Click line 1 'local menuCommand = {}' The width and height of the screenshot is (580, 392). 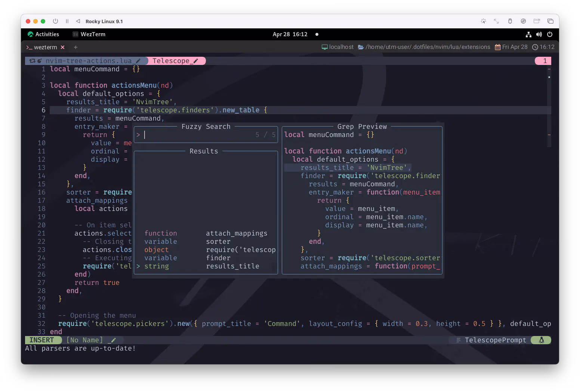(x=95, y=69)
